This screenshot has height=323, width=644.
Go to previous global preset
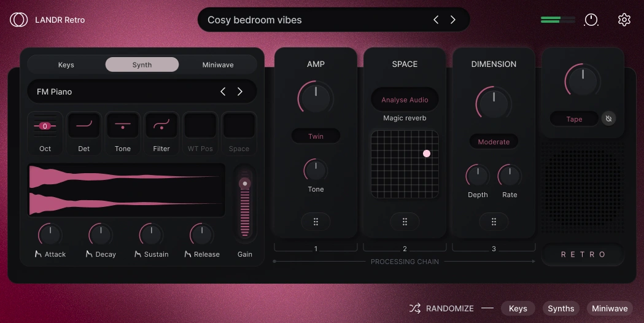[436, 20]
